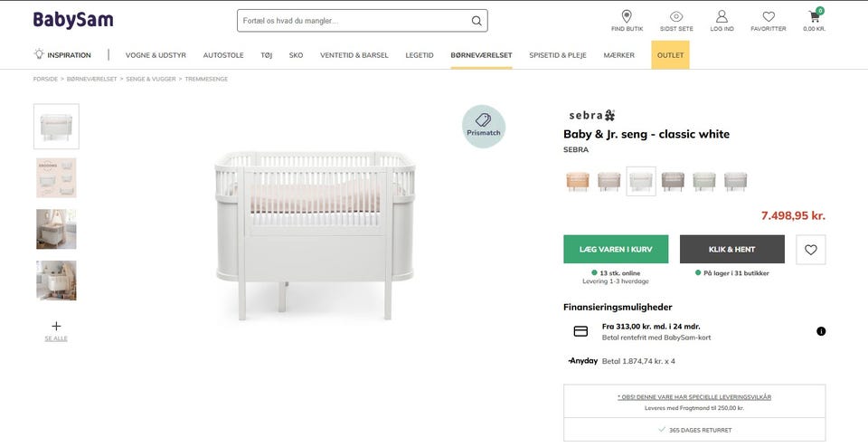
Task: View the canopy bedroom thumbnail image
Action: tap(56, 229)
